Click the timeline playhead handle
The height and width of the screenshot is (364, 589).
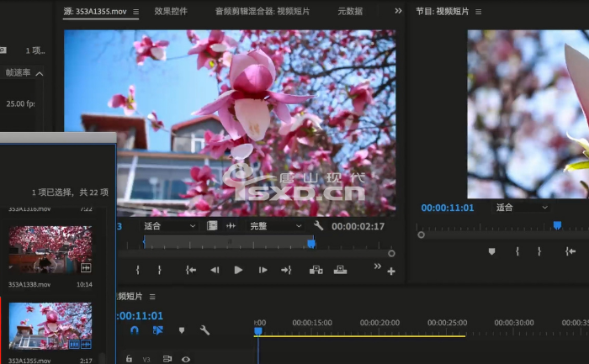pyautogui.click(x=258, y=331)
